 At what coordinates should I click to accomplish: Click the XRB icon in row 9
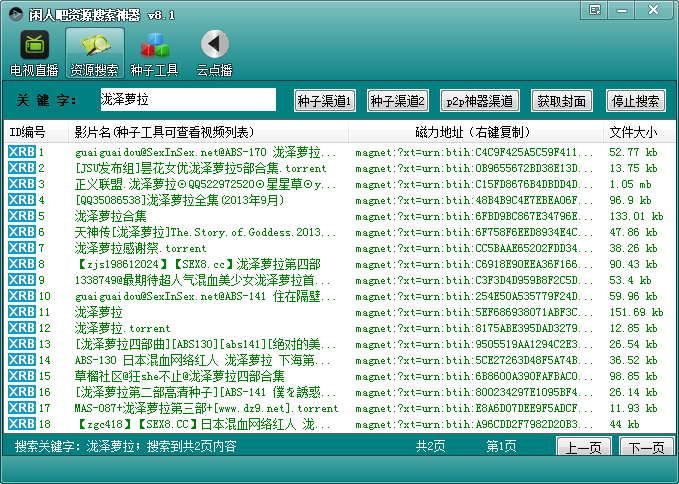coord(22,280)
